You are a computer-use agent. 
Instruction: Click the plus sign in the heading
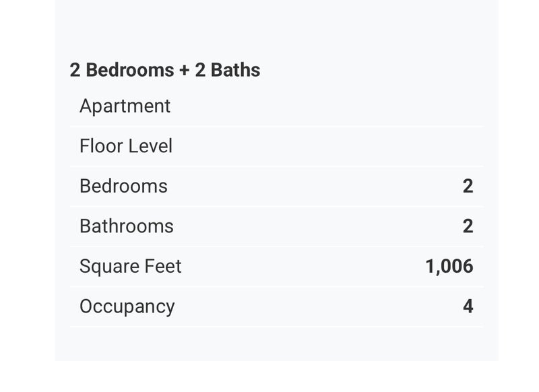184,70
